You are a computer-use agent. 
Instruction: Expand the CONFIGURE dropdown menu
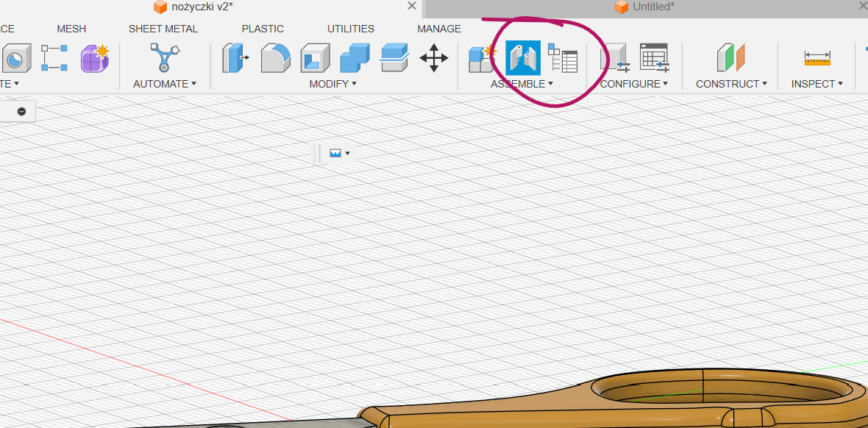tap(665, 84)
